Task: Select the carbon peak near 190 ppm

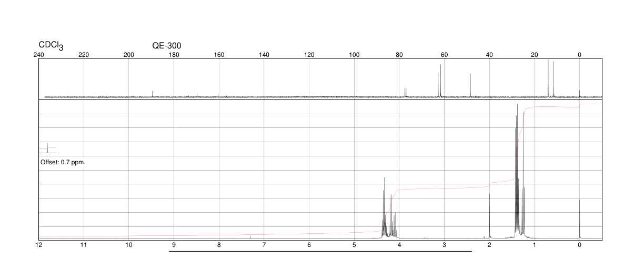Action: [152, 94]
